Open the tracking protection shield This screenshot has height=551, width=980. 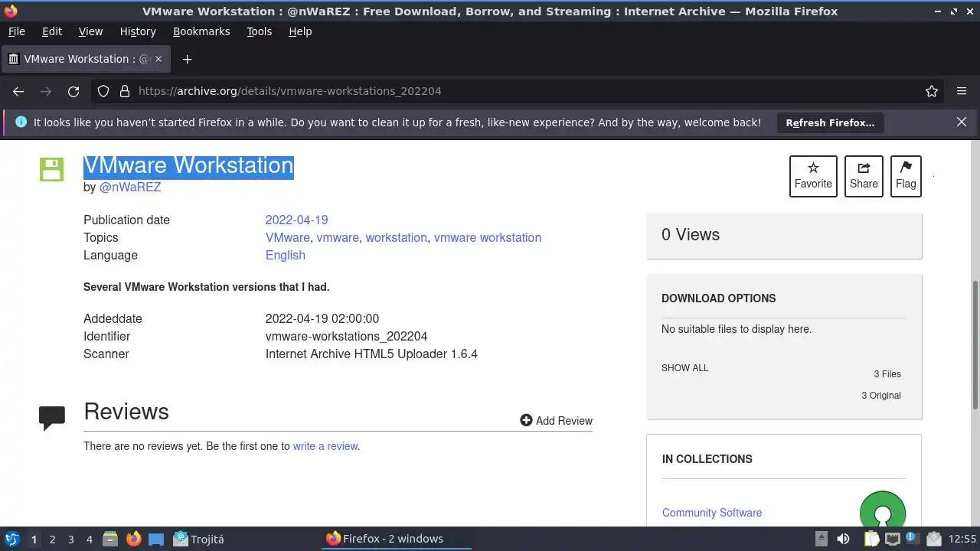(103, 91)
